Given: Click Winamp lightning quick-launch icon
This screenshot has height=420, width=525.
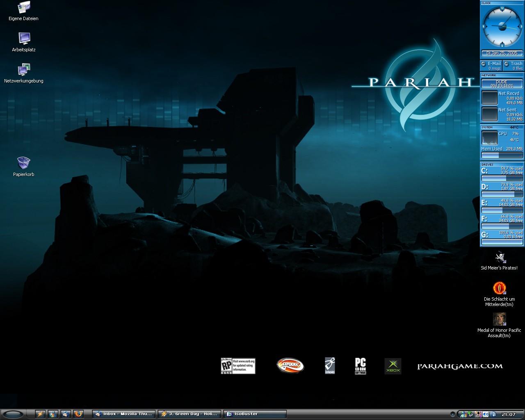Looking at the screenshot, I should pyautogui.click(x=40, y=414).
